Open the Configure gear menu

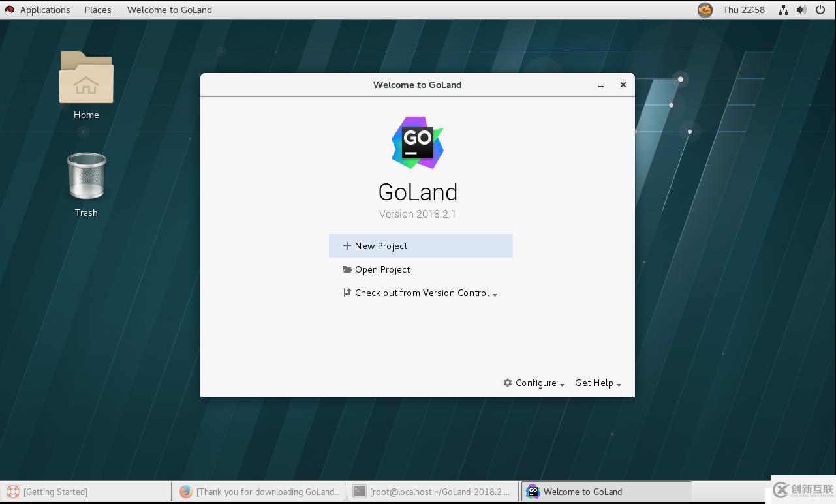pos(534,383)
